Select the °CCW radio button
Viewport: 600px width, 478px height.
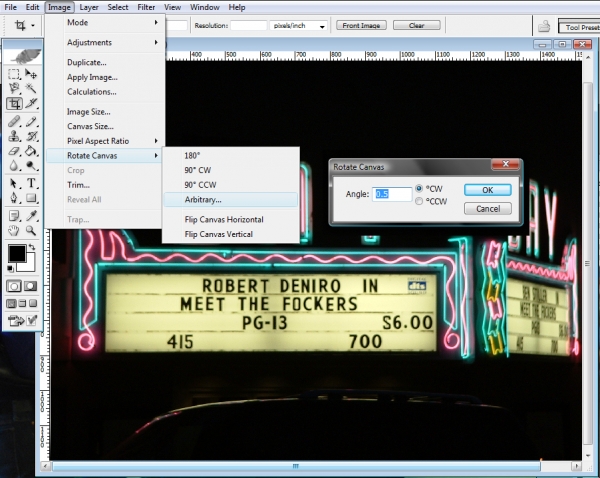419,201
